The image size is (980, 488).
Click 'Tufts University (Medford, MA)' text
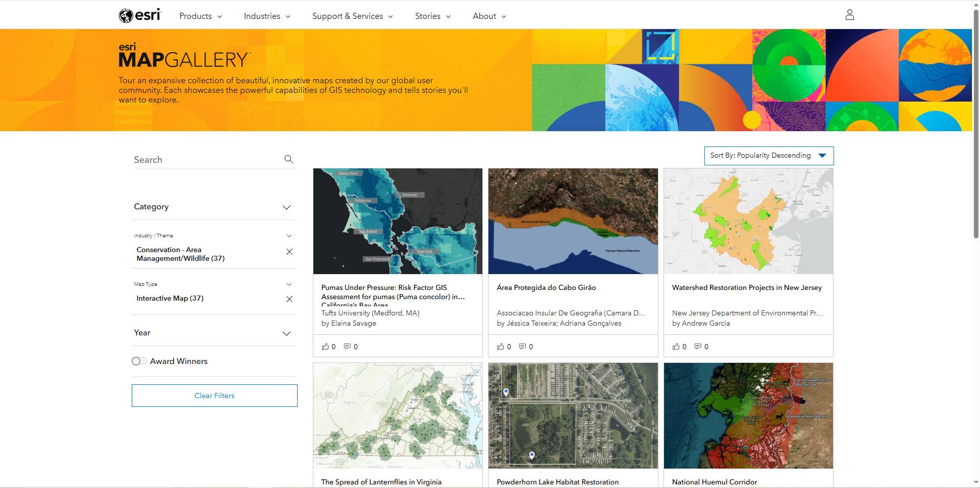click(370, 313)
